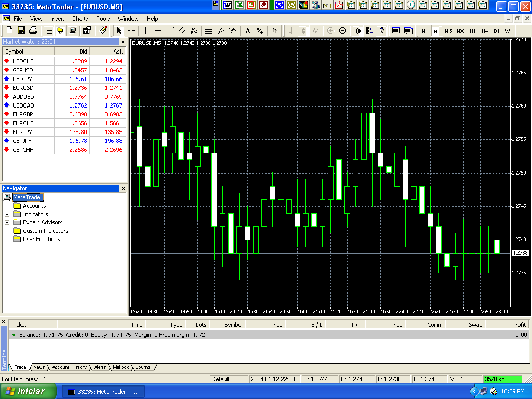Switch chart to M15 timeframe
Screen dimensions: 532x399
click(448, 31)
